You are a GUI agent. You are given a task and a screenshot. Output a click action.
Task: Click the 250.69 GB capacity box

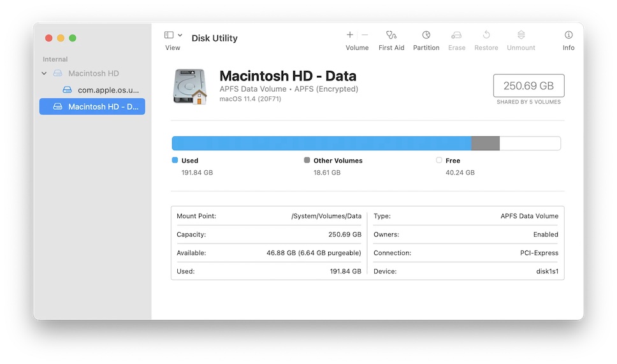point(529,85)
